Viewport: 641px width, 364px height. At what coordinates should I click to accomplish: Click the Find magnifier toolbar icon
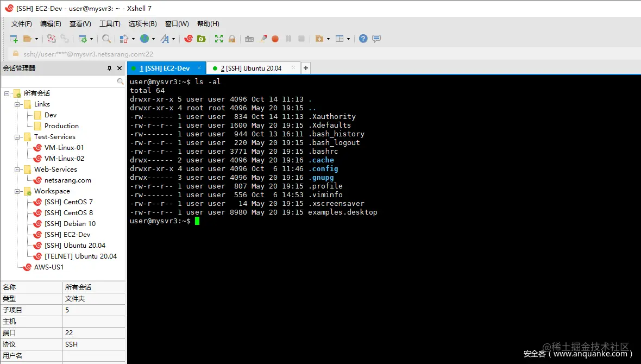click(x=106, y=39)
